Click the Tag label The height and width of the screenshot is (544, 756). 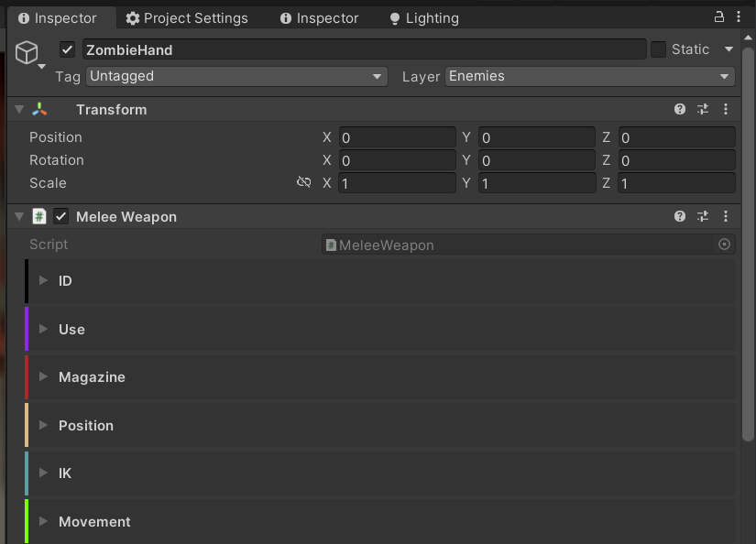coord(68,77)
